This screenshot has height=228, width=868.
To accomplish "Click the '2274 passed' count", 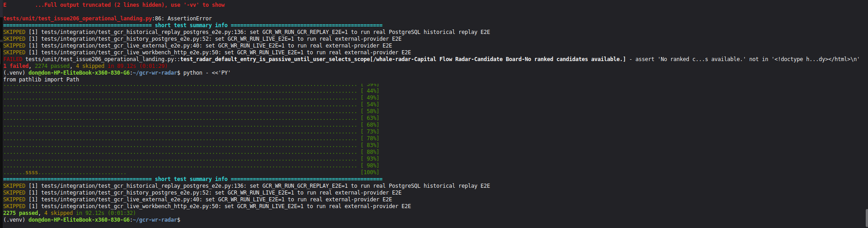I will pos(52,66).
